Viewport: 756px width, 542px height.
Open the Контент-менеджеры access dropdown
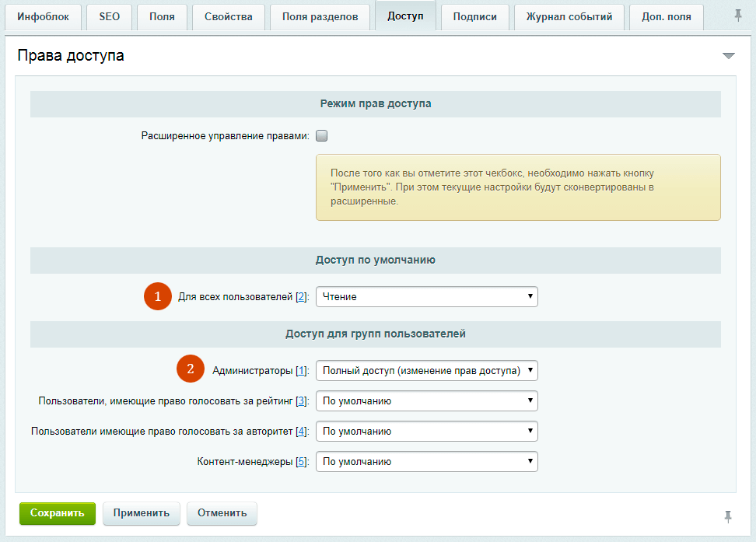coord(426,461)
